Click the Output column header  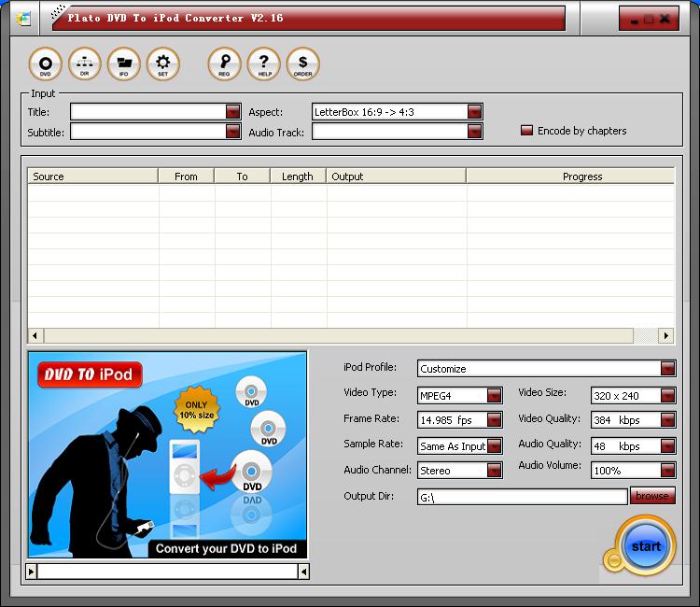396,176
